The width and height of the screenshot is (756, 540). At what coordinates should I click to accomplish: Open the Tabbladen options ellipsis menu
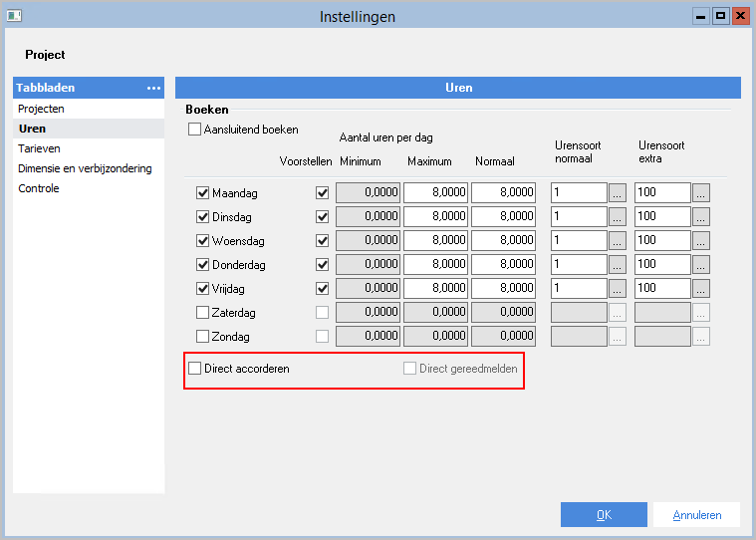pyautogui.click(x=153, y=88)
